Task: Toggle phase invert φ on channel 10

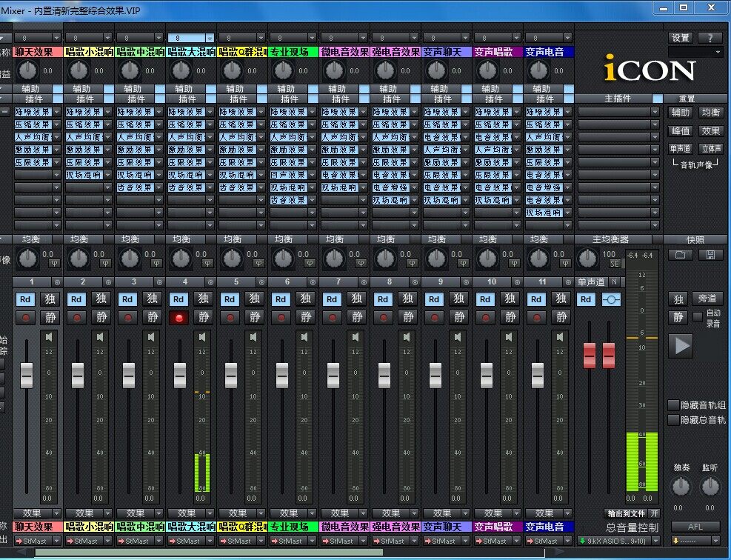Action: tap(514, 264)
